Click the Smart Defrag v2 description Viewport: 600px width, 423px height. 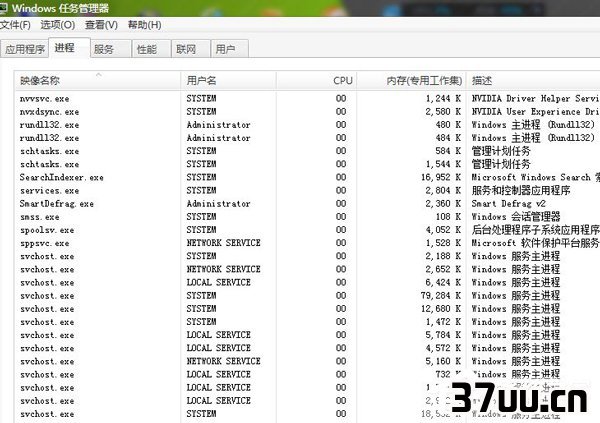click(x=509, y=204)
